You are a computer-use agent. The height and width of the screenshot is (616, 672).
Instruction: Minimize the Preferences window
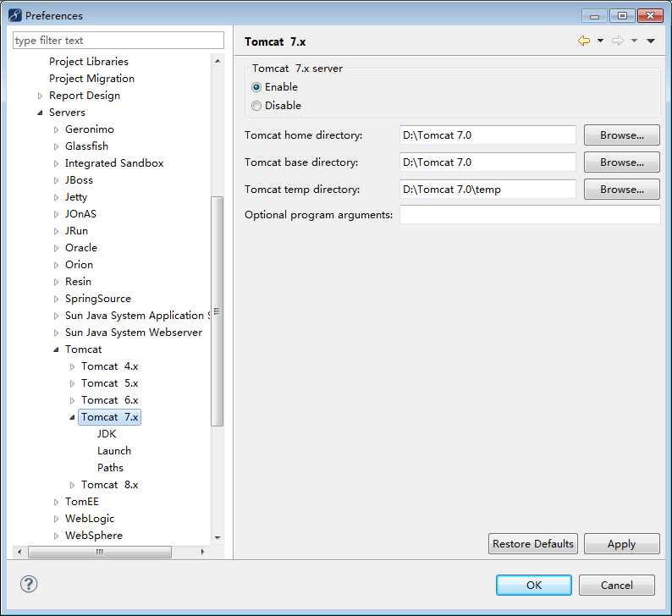coord(595,15)
